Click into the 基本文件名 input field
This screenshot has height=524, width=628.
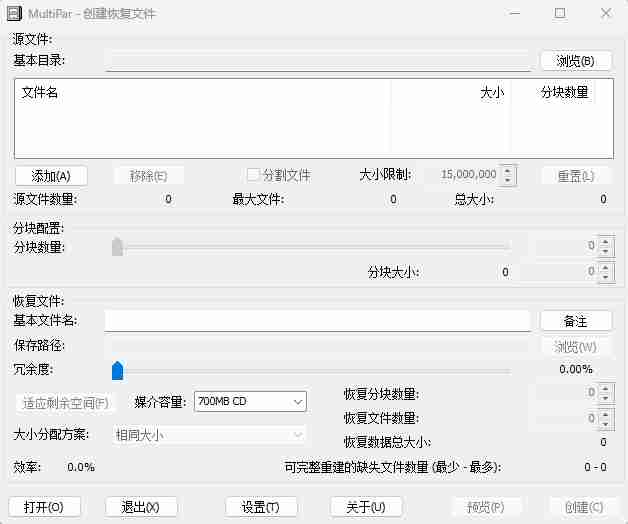point(317,321)
